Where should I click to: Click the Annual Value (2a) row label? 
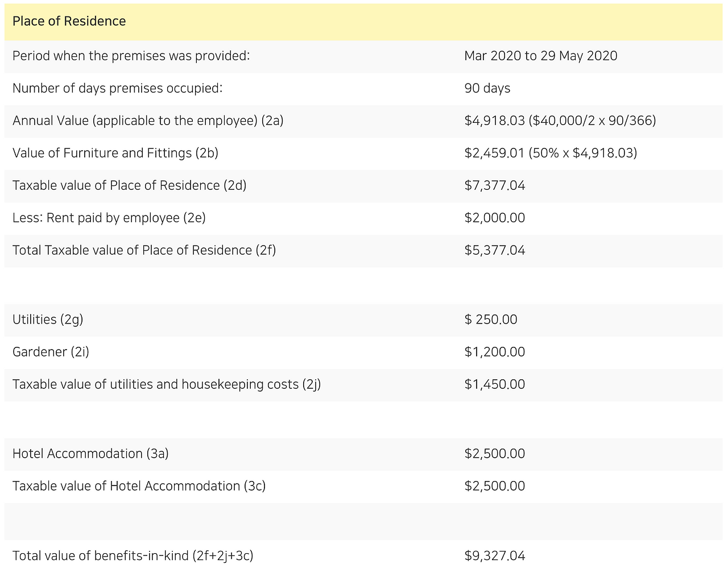pyautogui.click(x=148, y=121)
